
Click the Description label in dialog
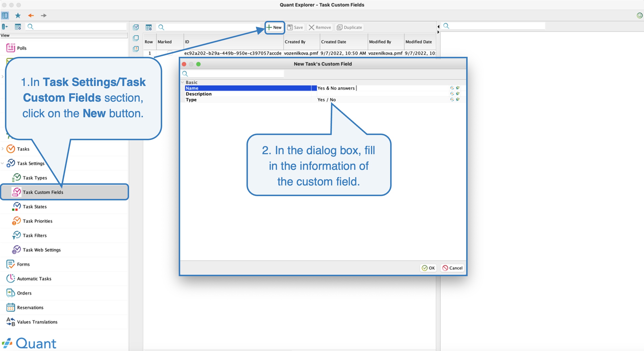[198, 94]
